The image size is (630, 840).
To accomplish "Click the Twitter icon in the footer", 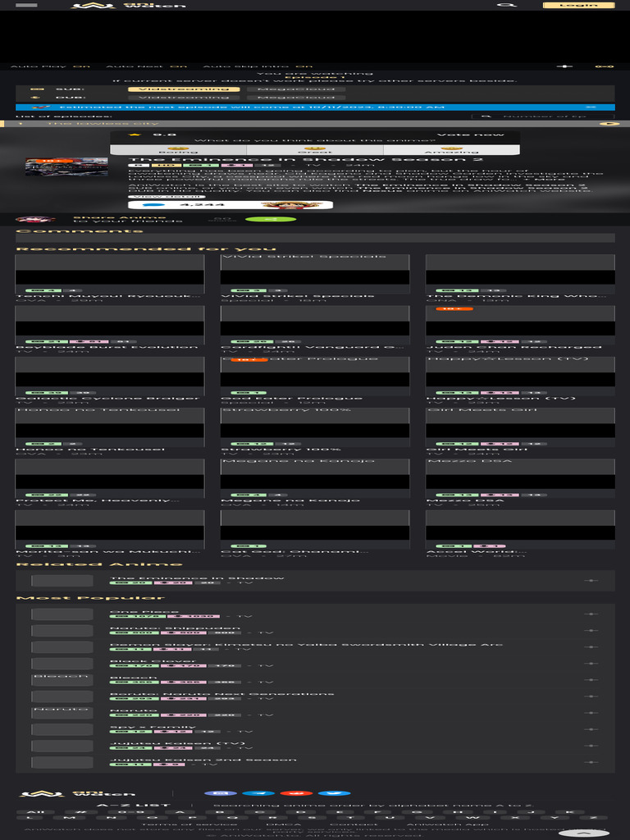I will coord(334,793).
